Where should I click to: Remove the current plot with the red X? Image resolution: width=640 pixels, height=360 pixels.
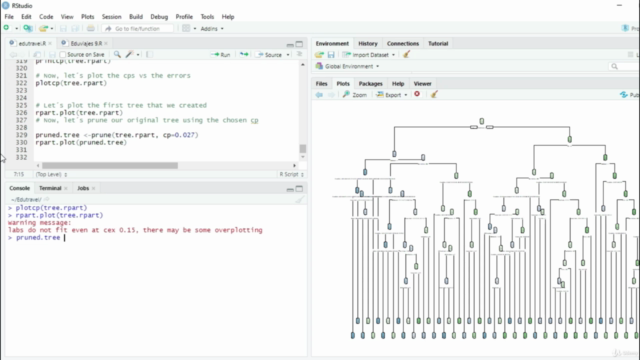coord(417,94)
